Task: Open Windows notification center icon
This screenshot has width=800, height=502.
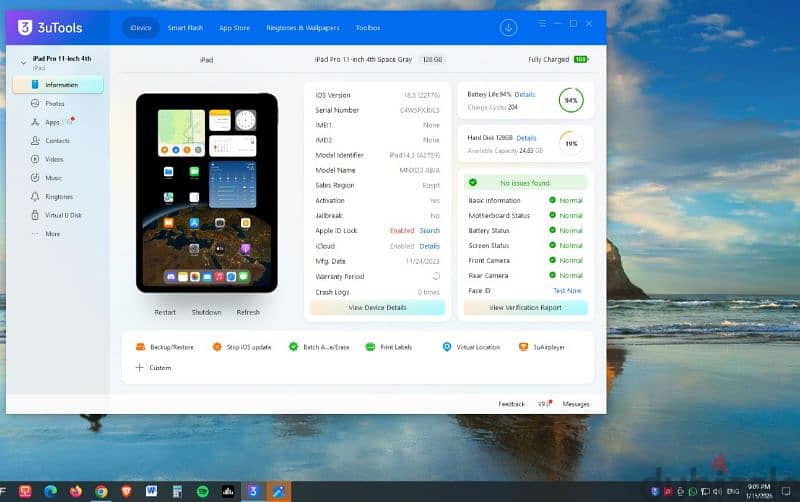Action: [x=786, y=491]
